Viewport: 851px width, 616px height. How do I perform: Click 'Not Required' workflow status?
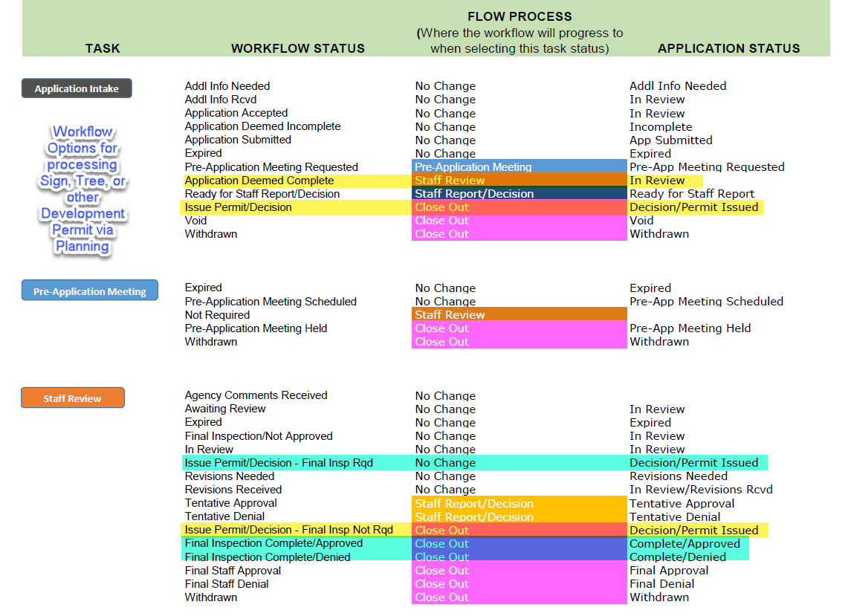(217, 315)
